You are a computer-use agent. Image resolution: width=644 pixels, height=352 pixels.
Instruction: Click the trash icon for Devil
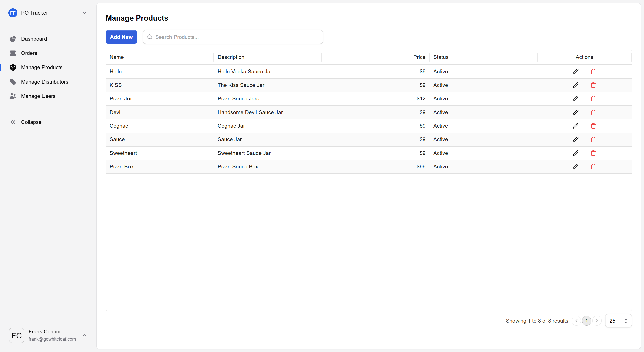(593, 112)
